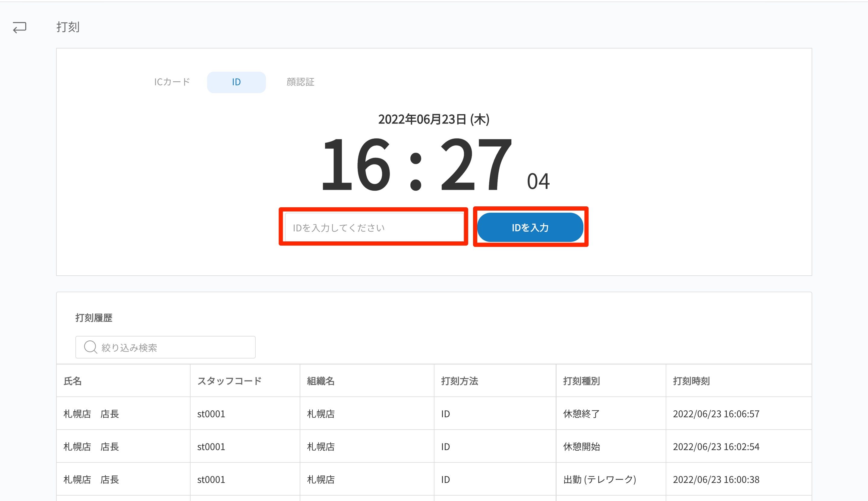
Task: Select the 休憩開始 history row
Action: [581, 447]
